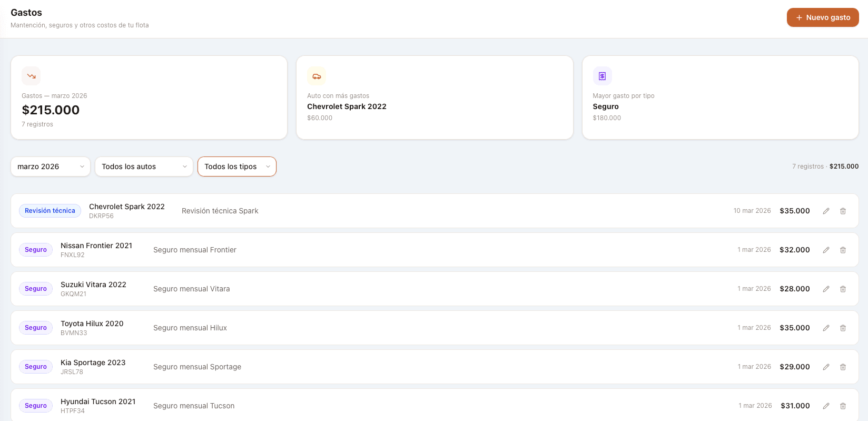This screenshot has width=868, height=421.
Task: Click the Seguro tag on Hyundai Tucson row
Action: pyautogui.click(x=36, y=406)
